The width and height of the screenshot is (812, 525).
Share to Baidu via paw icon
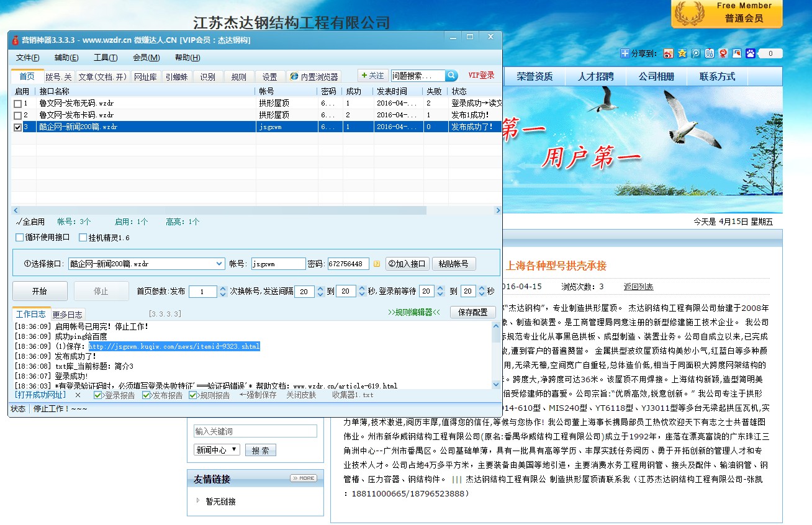click(x=750, y=53)
